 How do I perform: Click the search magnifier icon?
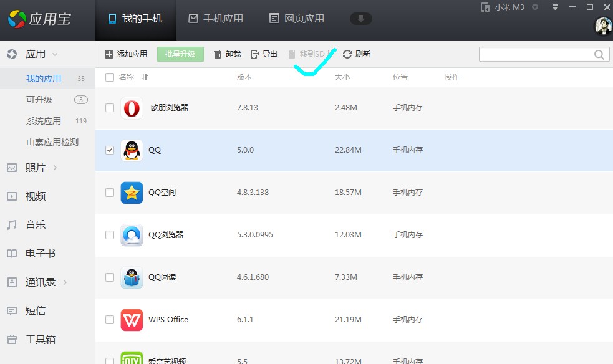(599, 54)
